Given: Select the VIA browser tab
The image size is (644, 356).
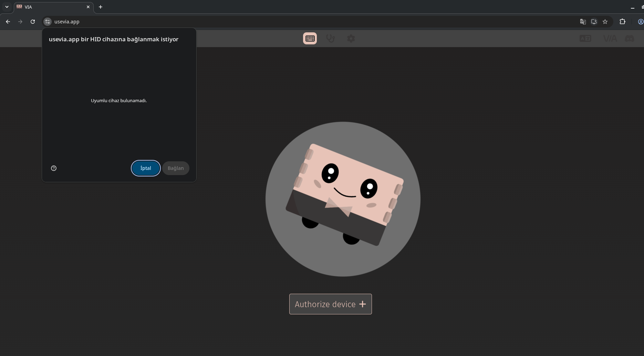Looking at the screenshot, I should pyautogui.click(x=54, y=7).
